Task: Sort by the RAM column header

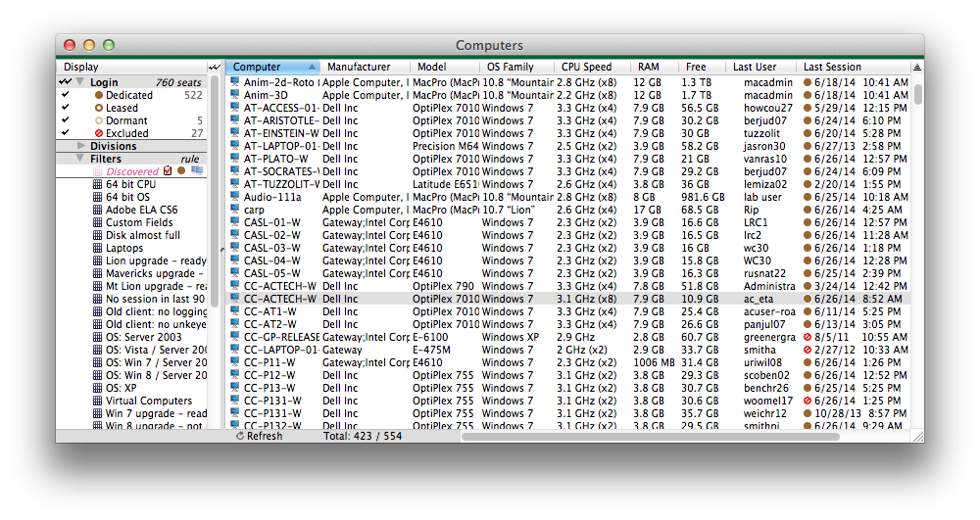Action: [654, 67]
